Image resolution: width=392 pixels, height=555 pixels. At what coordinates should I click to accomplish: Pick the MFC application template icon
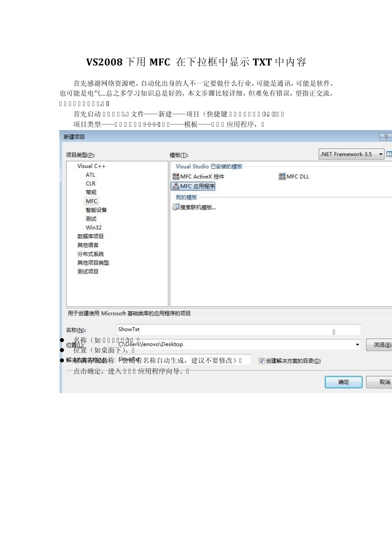click(176, 186)
